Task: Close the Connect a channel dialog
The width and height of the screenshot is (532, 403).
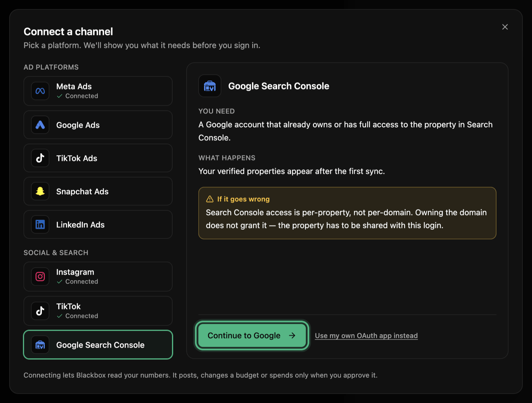Action: click(x=505, y=27)
